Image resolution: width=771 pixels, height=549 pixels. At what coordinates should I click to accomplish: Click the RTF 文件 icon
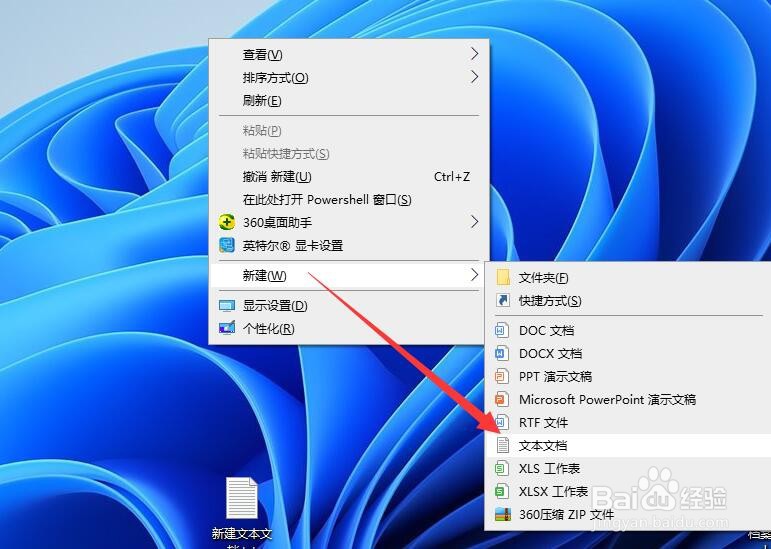click(x=502, y=422)
